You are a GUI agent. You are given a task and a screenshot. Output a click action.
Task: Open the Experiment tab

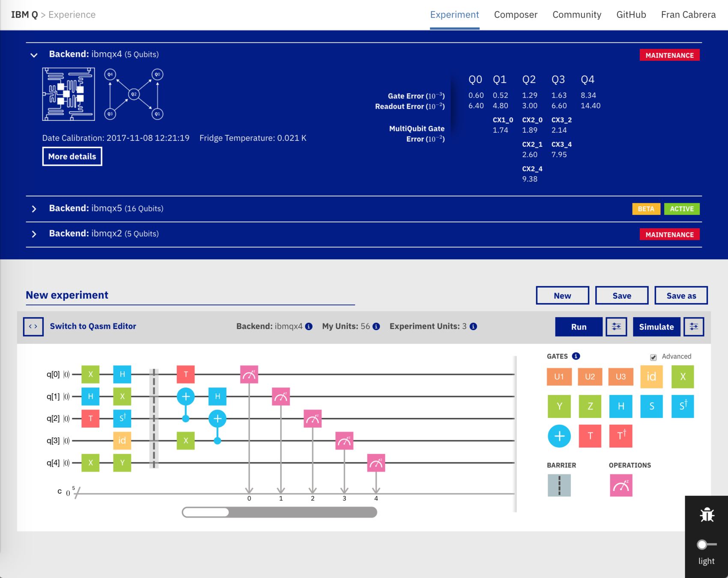[x=454, y=15]
